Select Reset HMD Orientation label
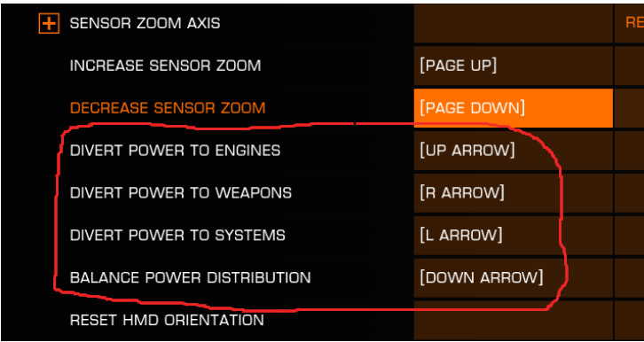Image resolution: width=644 pixels, height=342 pixels. pos(167,320)
